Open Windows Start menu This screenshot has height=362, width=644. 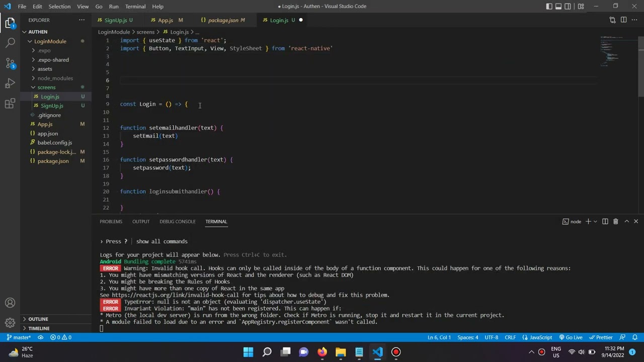coord(249,352)
